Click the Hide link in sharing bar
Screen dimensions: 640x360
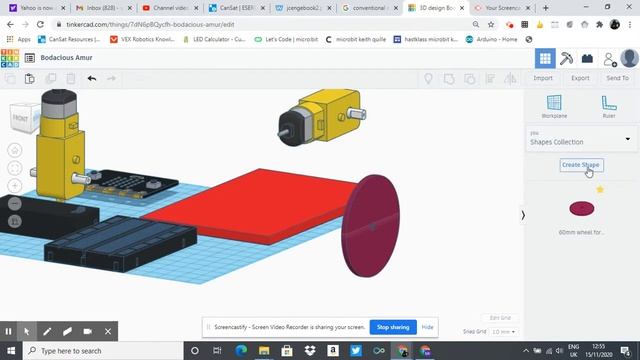click(x=427, y=327)
